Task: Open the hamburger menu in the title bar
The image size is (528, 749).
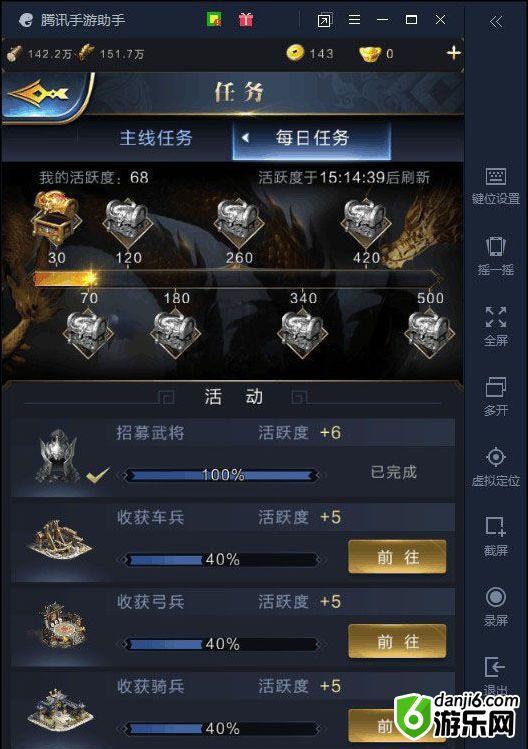Action: pyautogui.click(x=354, y=20)
